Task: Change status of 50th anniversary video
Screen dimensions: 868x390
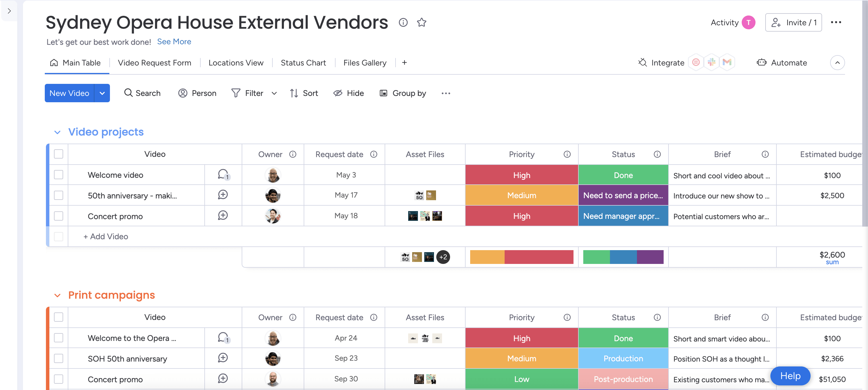Action: (x=623, y=195)
